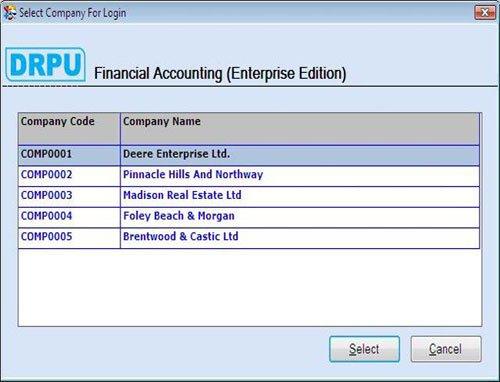Select company code COMP0002
The width and height of the screenshot is (500, 382).
click(x=69, y=176)
